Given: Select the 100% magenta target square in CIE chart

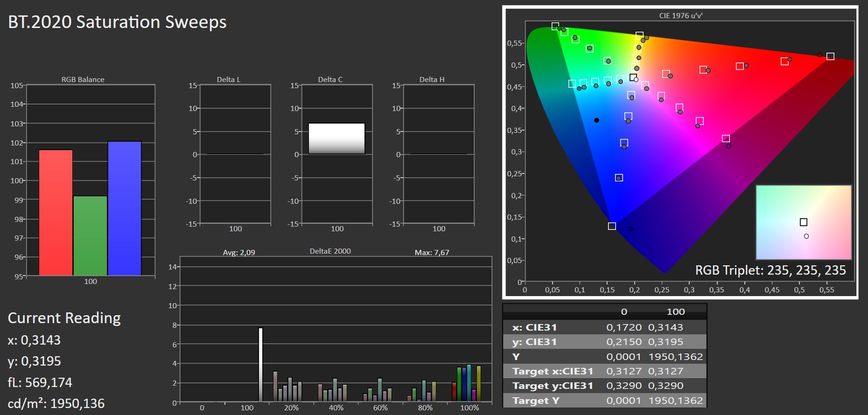Looking at the screenshot, I should 726,138.
